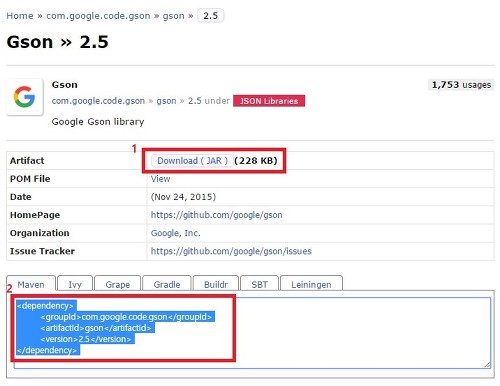Go to Home in breadcrumb
Screen dimensions: 500x386
coord(20,16)
